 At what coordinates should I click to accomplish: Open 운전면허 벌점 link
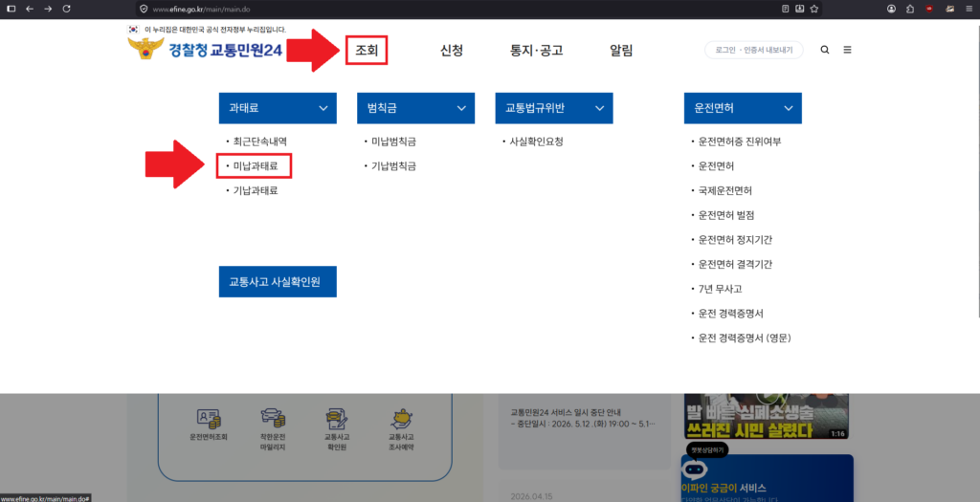(726, 215)
